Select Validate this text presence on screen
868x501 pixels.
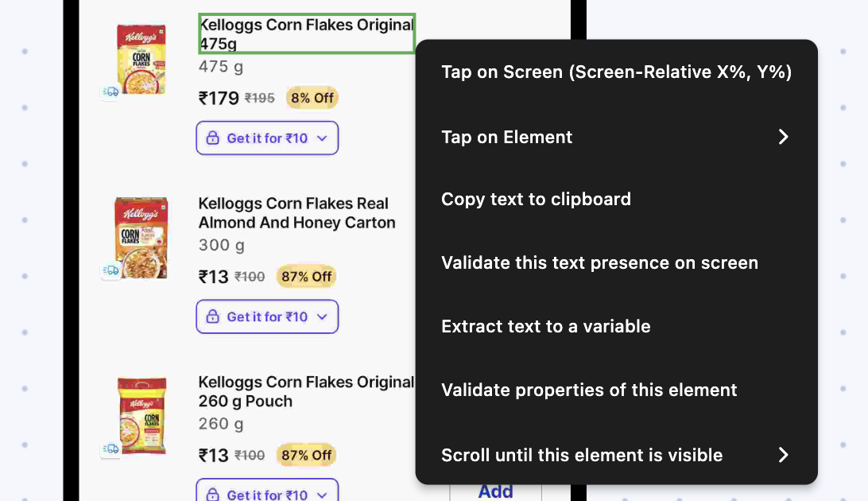[x=599, y=263]
